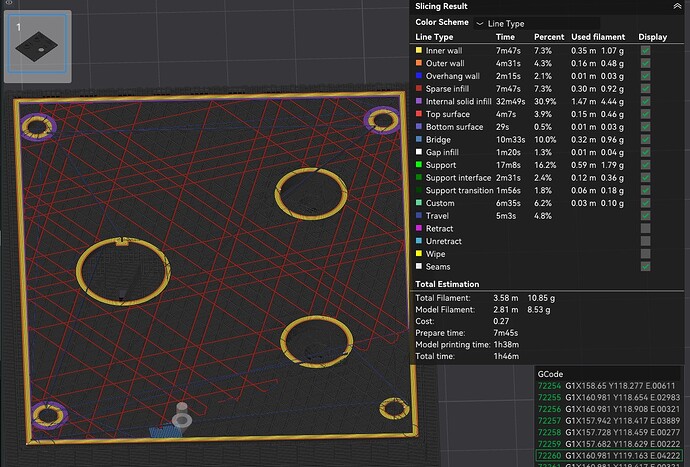
Task: Toggle Gap infill display checkbox
Action: 645,152
